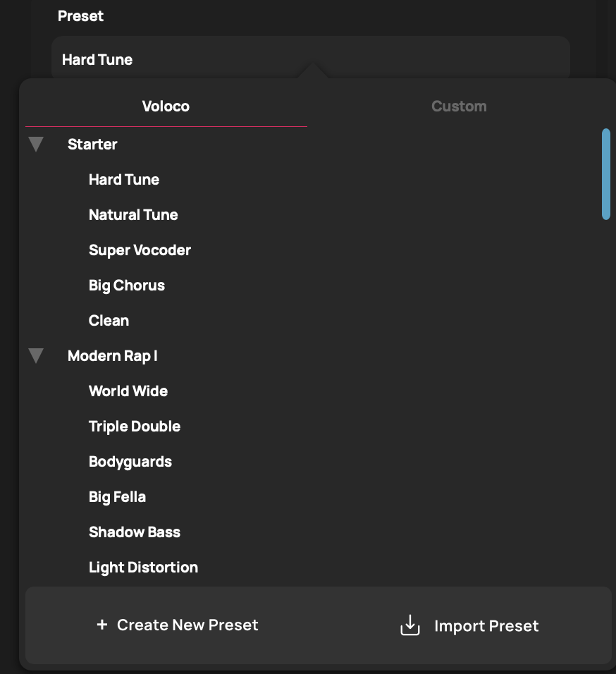Select the Natural Tune preset
Image resolution: width=616 pixels, height=674 pixels.
pos(133,215)
